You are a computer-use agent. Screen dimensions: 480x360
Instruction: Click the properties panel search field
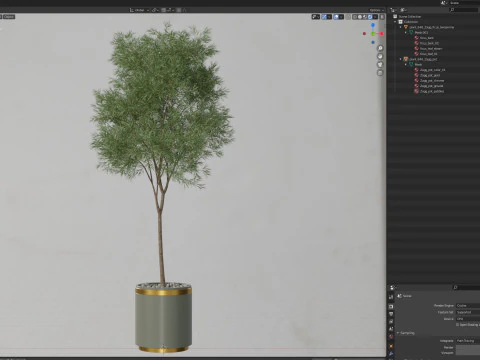click(467, 287)
